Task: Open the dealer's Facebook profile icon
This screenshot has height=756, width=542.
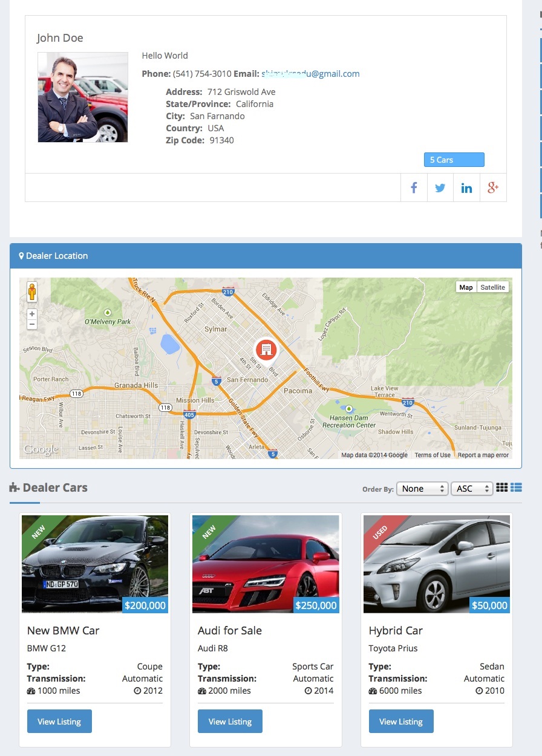Action: (x=414, y=187)
